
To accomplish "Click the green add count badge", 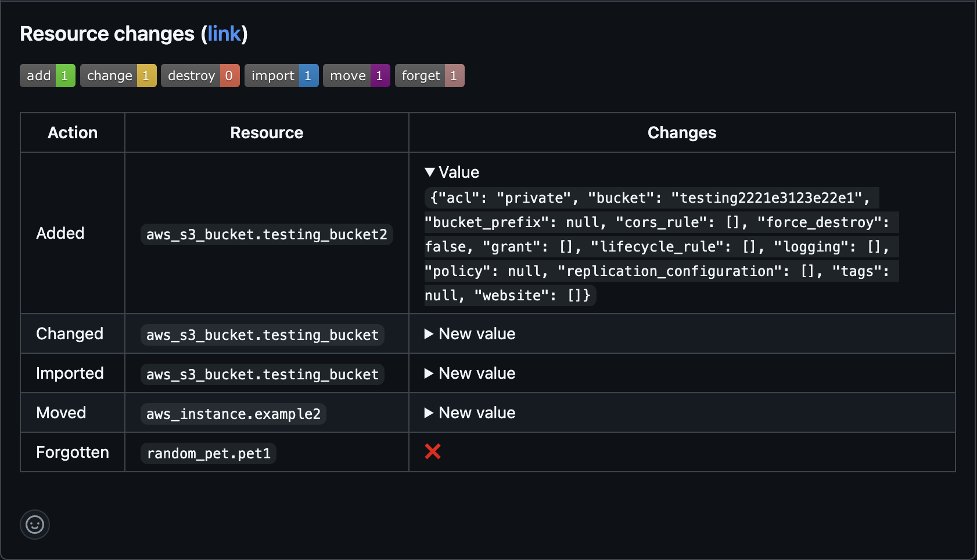I will click(64, 75).
